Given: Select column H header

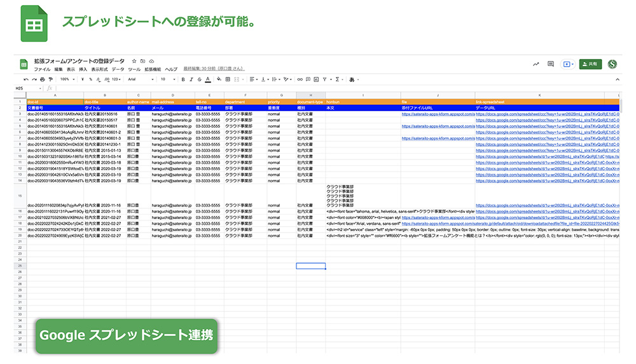Looking at the screenshot, I should coord(311,95).
